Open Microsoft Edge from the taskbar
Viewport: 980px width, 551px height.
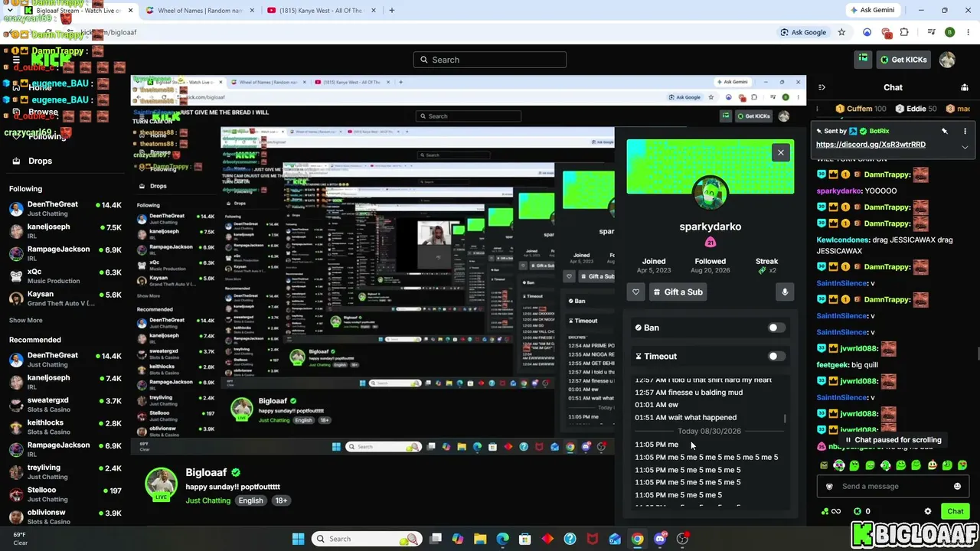click(x=502, y=539)
